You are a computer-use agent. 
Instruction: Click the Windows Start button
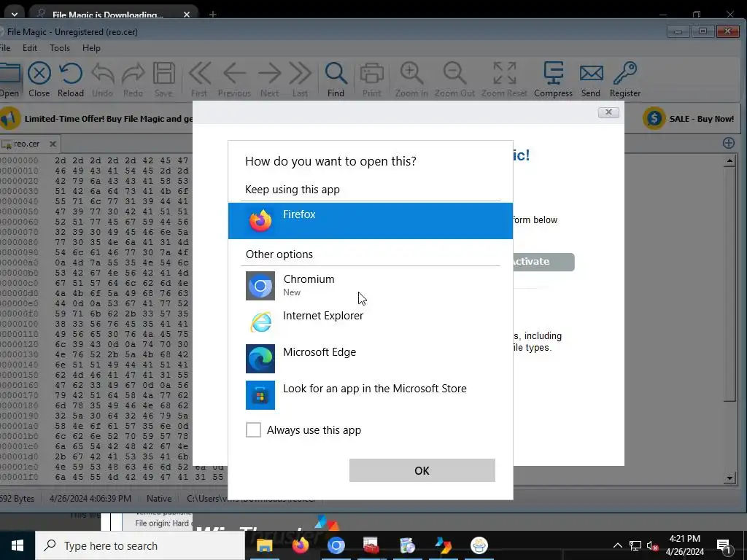pyautogui.click(x=18, y=545)
